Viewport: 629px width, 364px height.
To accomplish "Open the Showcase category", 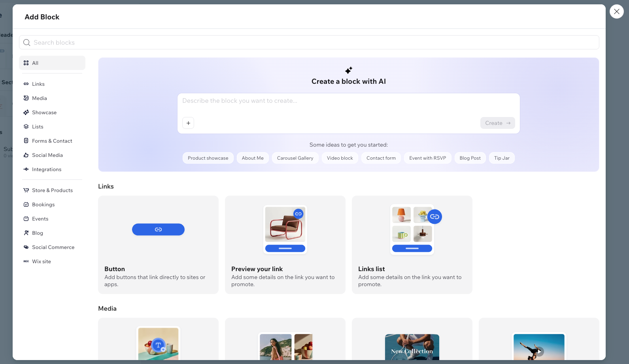I will click(x=52, y=112).
